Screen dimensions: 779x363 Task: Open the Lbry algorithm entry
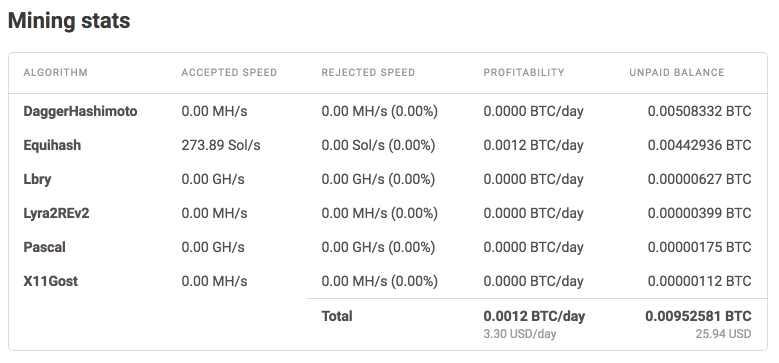click(37, 179)
